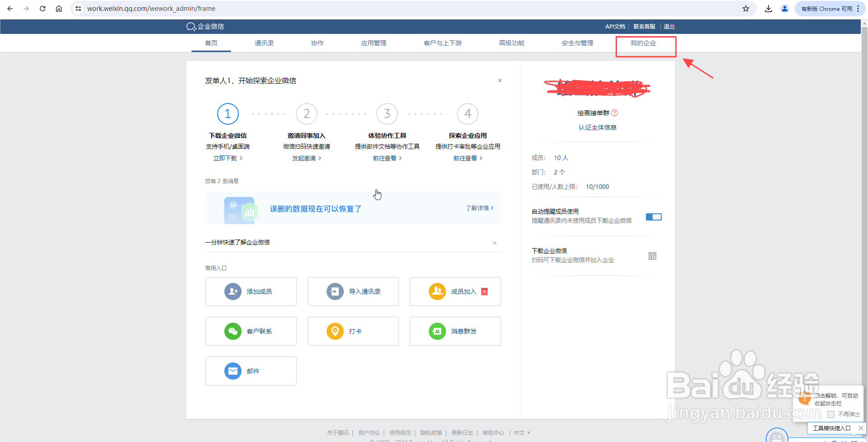Image resolution: width=868 pixels, height=442 pixels.
Task: Check the 不再弹出 checkbox
Action: tap(830, 414)
